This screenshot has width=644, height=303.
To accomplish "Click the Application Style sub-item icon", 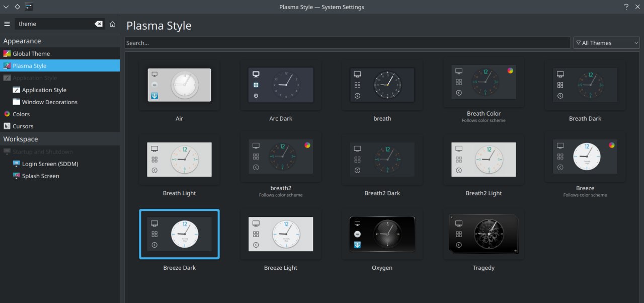I will pyautogui.click(x=17, y=90).
